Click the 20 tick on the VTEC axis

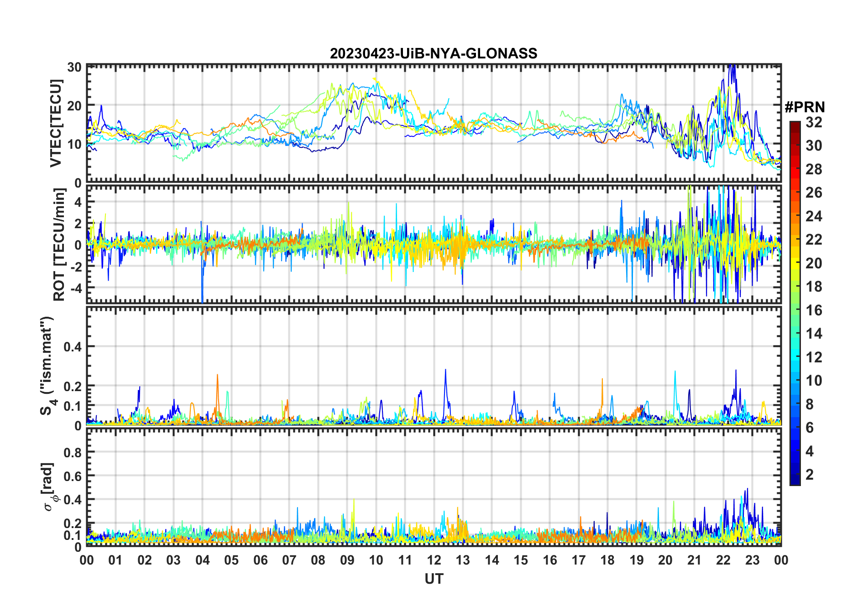coord(74,105)
